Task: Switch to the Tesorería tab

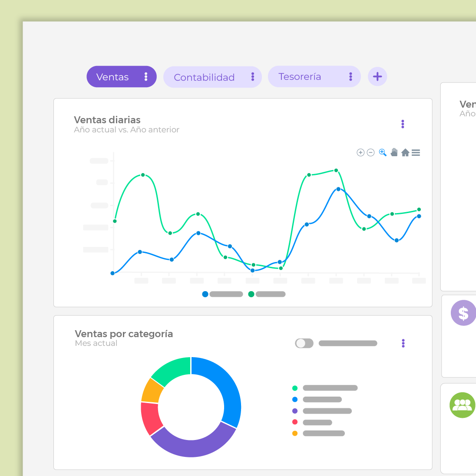Action: tap(314, 76)
